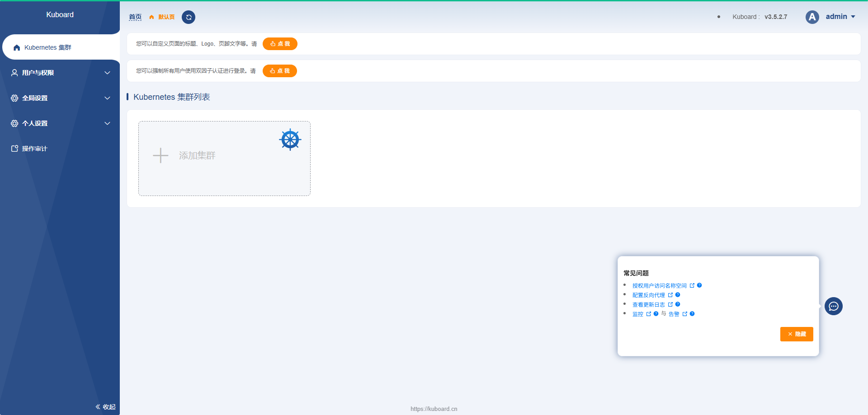The width and height of the screenshot is (868, 415).
Task: Click the https://kuboard.cn footer link
Action: [x=434, y=409]
